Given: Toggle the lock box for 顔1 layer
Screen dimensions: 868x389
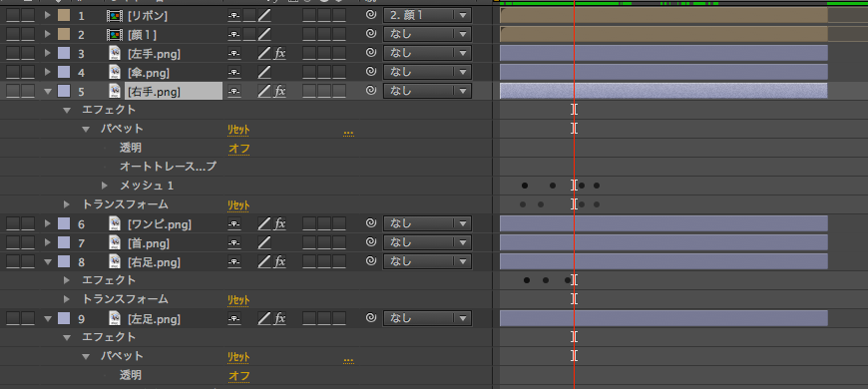Looking at the screenshot, I should coord(28,34).
